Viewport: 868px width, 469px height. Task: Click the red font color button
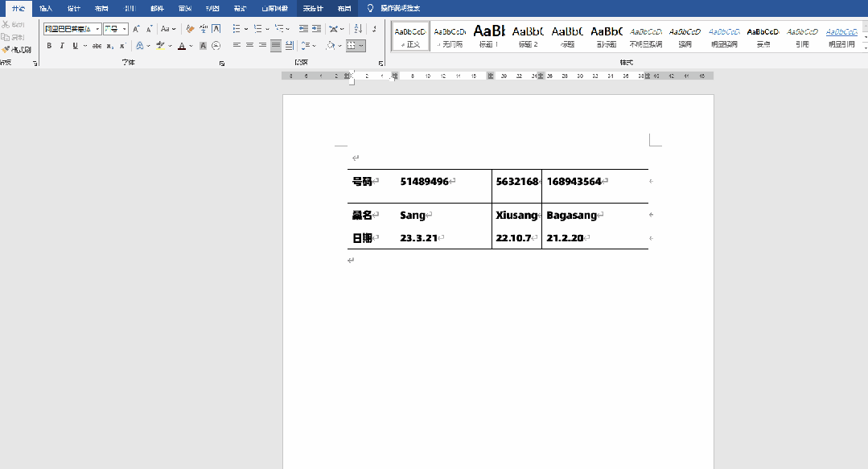pyautogui.click(x=180, y=46)
